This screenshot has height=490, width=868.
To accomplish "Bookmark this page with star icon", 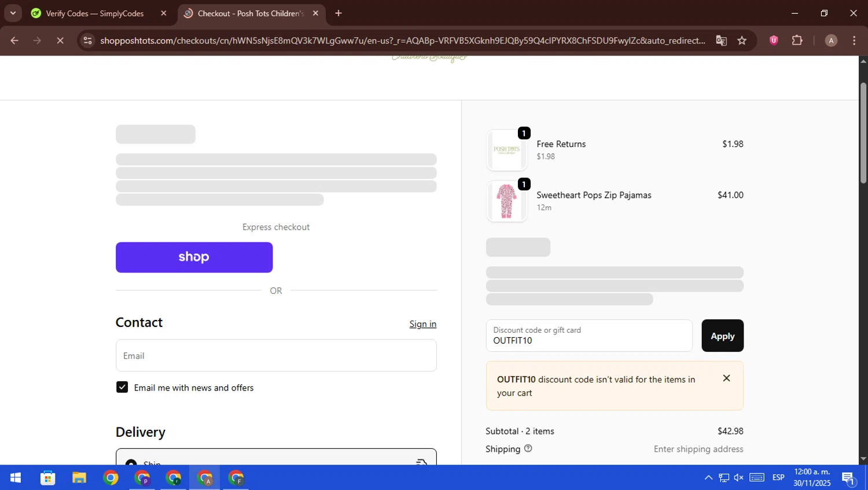I will (742, 40).
